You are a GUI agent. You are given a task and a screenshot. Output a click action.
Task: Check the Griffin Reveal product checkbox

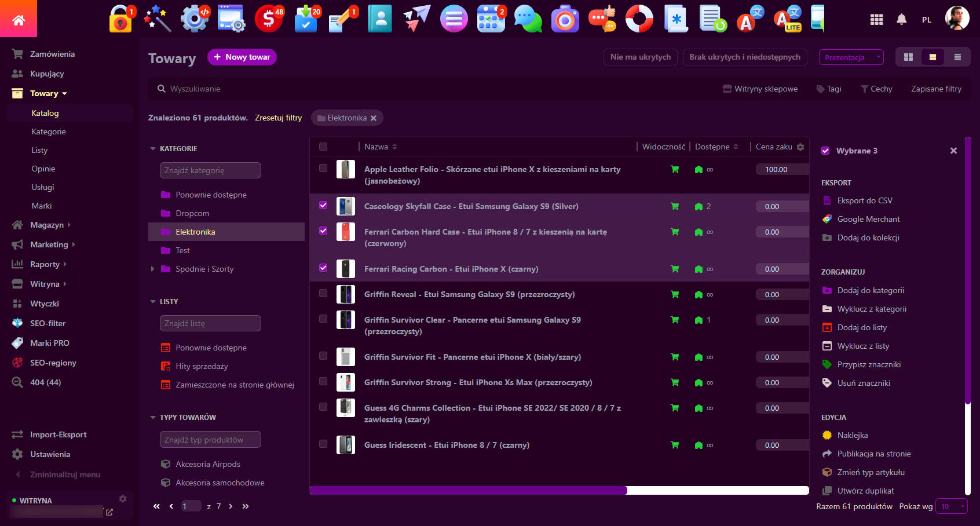pos(323,293)
